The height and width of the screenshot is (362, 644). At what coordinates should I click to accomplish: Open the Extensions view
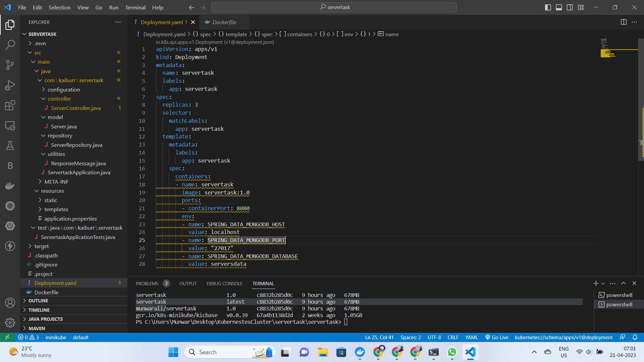10,105
